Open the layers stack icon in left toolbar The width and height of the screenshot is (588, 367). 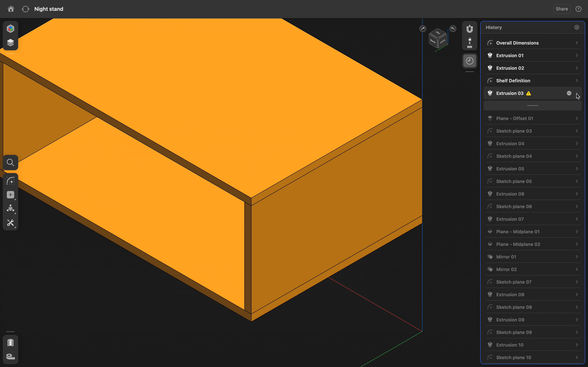[10, 42]
